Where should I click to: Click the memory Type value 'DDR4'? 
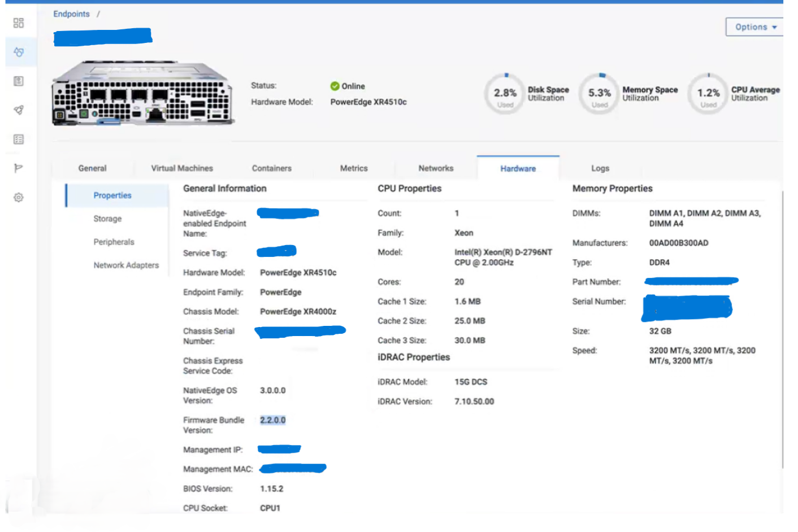pyautogui.click(x=660, y=263)
